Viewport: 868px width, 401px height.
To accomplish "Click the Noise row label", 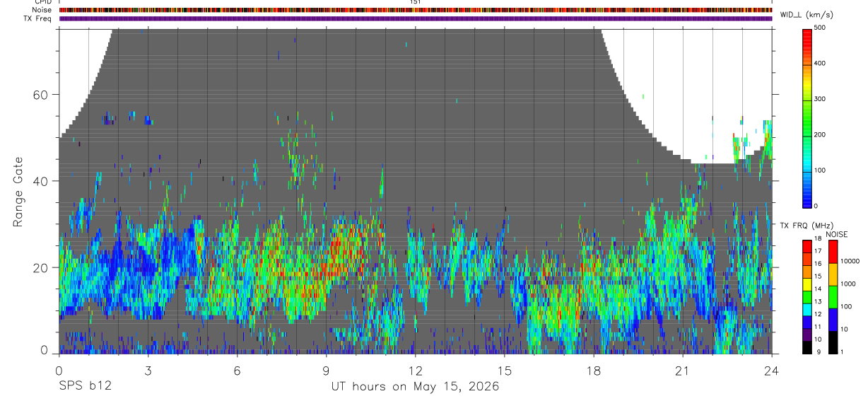I will (x=41, y=10).
